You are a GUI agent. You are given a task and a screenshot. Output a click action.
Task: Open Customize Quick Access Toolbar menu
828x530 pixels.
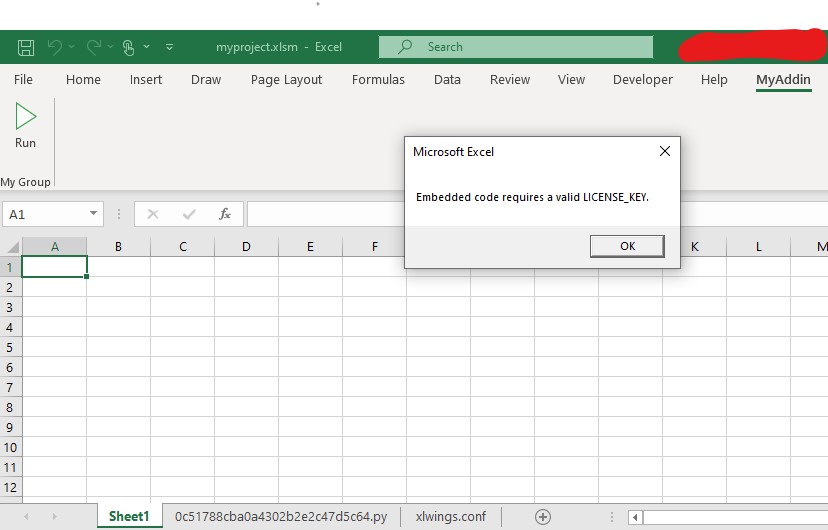[x=170, y=47]
